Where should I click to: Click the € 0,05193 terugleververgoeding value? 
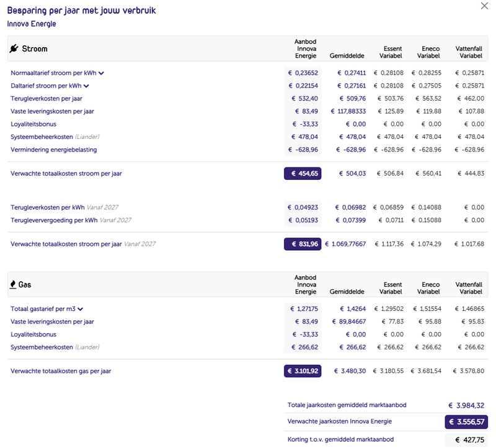click(303, 220)
